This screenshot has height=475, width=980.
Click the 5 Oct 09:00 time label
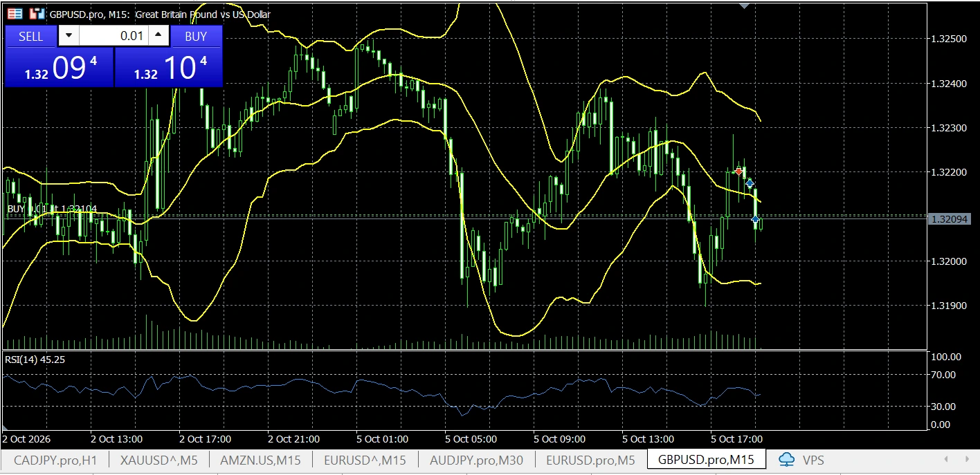click(559, 439)
